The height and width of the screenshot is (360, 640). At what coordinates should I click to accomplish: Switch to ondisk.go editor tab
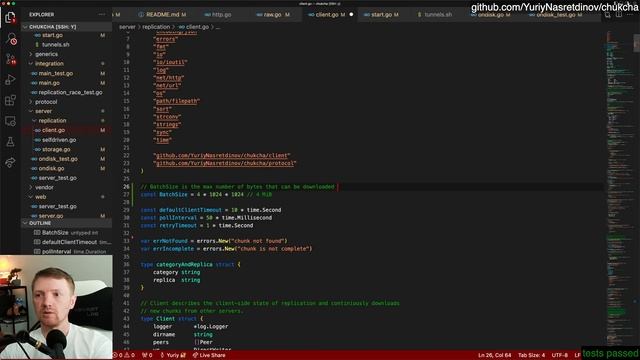(x=491, y=15)
